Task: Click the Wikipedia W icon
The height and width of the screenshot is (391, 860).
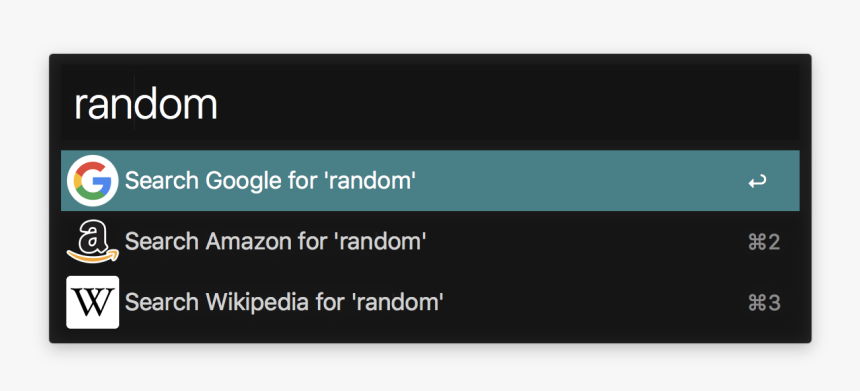Action: pyautogui.click(x=93, y=302)
